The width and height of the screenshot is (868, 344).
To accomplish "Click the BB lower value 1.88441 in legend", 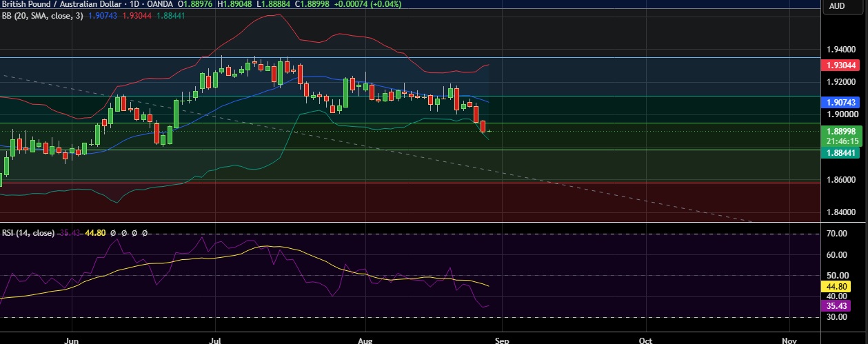I will tap(170, 15).
